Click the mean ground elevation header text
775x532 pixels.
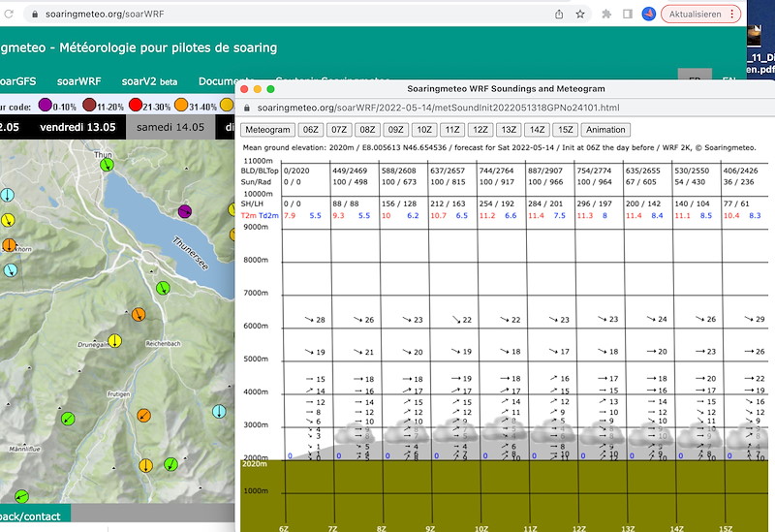tap(499, 147)
